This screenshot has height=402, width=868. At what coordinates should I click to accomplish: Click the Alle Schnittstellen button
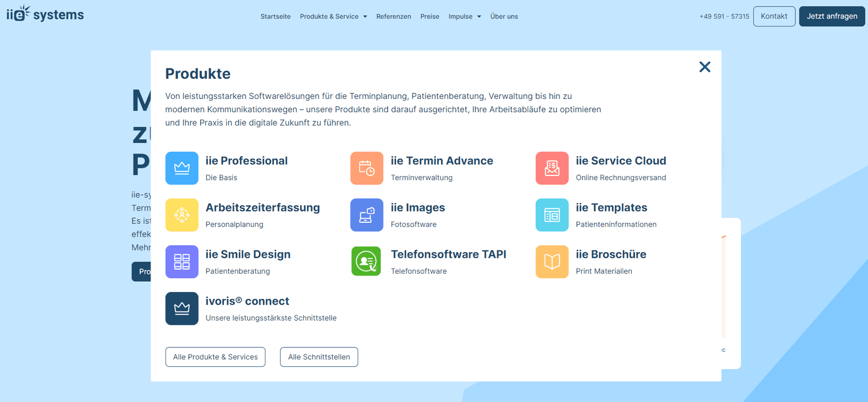click(x=319, y=357)
